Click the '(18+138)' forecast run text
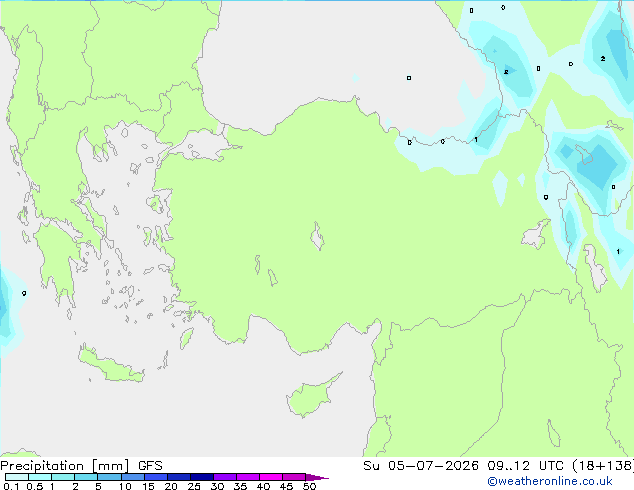This screenshot has height=490, width=634. (x=603, y=466)
